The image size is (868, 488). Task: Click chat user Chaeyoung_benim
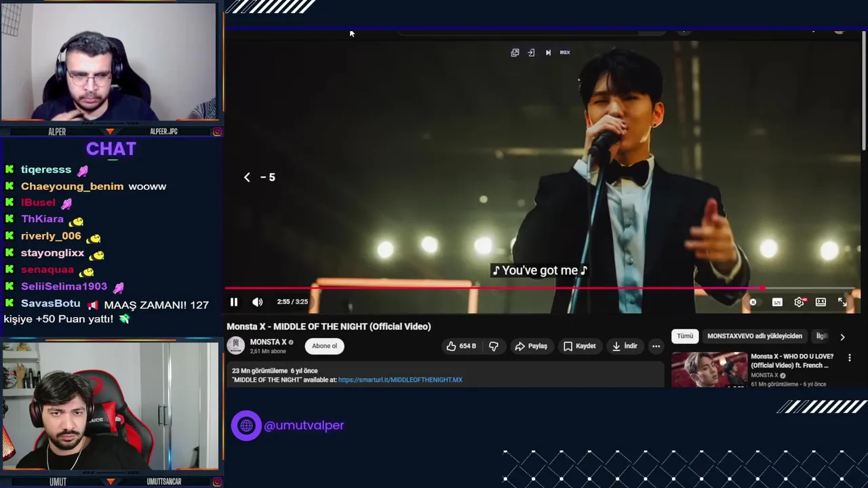point(73,186)
